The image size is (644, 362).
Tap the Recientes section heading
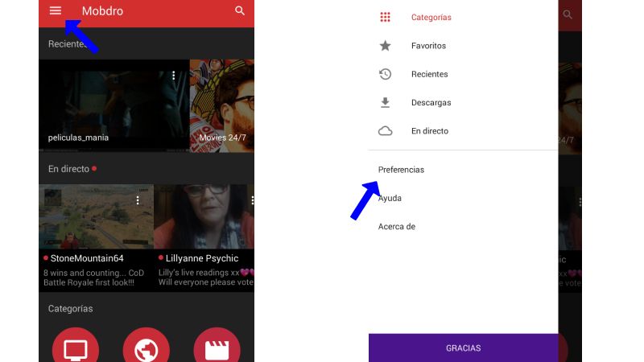pyautogui.click(x=68, y=44)
